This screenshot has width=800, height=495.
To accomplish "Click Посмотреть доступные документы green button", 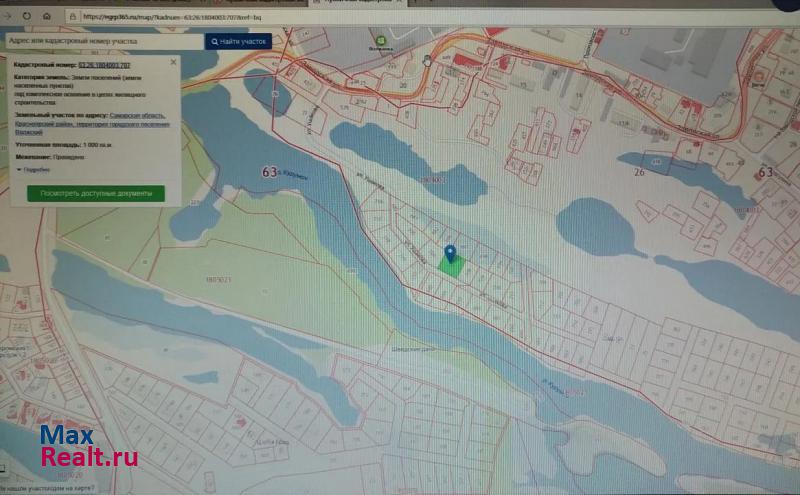I will 96,193.
